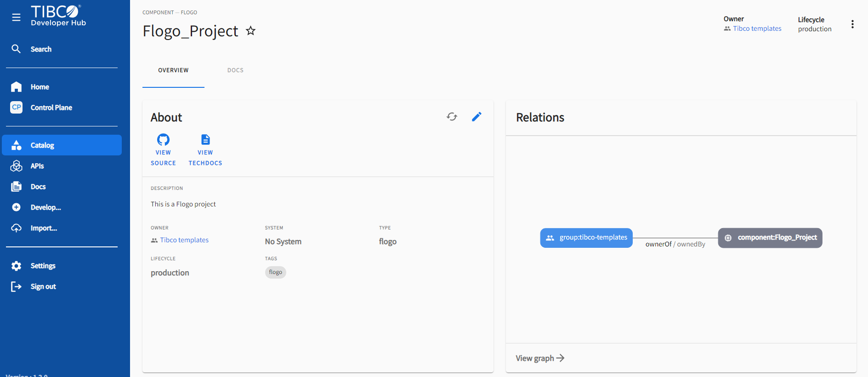Go to Home in sidebar

point(40,87)
